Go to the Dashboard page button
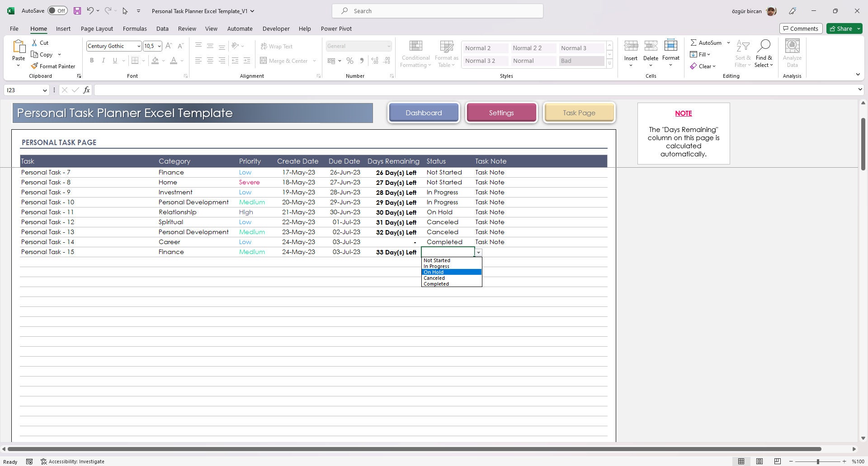This screenshot has height=466, width=868. pos(424,113)
